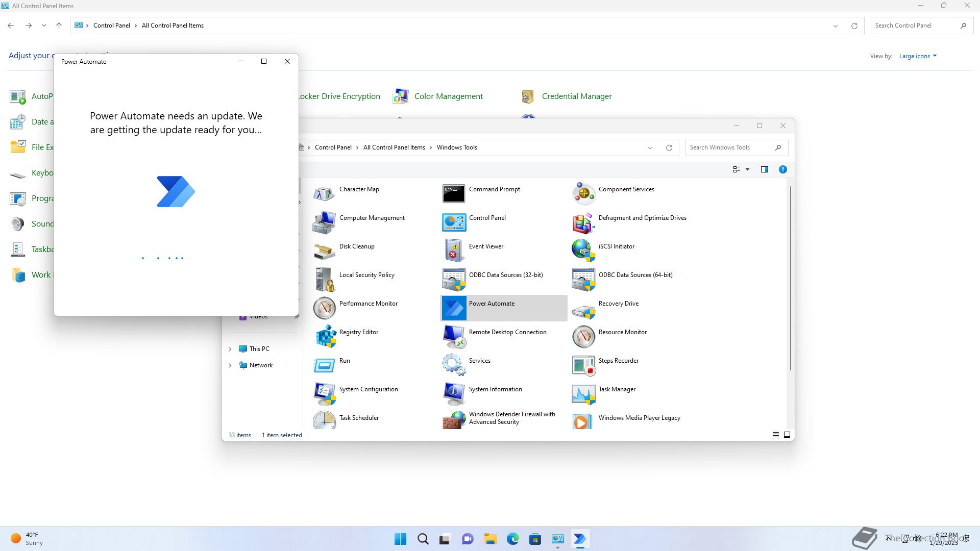The height and width of the screenshot is (551, 980).
Task: Focus the Search Control Panel field
Action: (x=922, y=26)
